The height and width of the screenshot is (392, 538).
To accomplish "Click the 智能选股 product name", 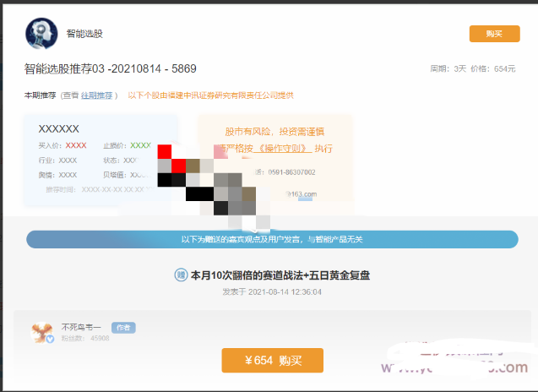I will tap(84, 34).
